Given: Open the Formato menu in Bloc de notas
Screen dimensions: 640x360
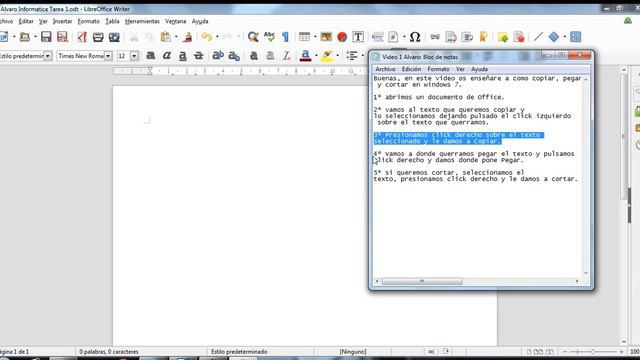Looking at the screenshot, I should pyautogui.click(x=438, y=69).
